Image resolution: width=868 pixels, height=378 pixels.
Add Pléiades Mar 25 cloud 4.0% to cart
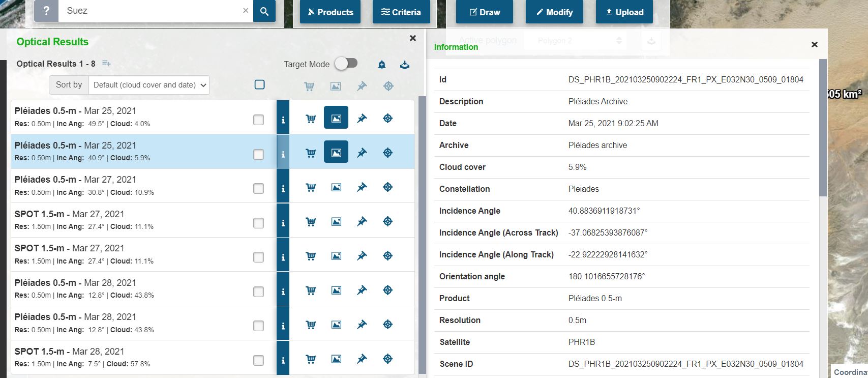click(x=311, y=119)
